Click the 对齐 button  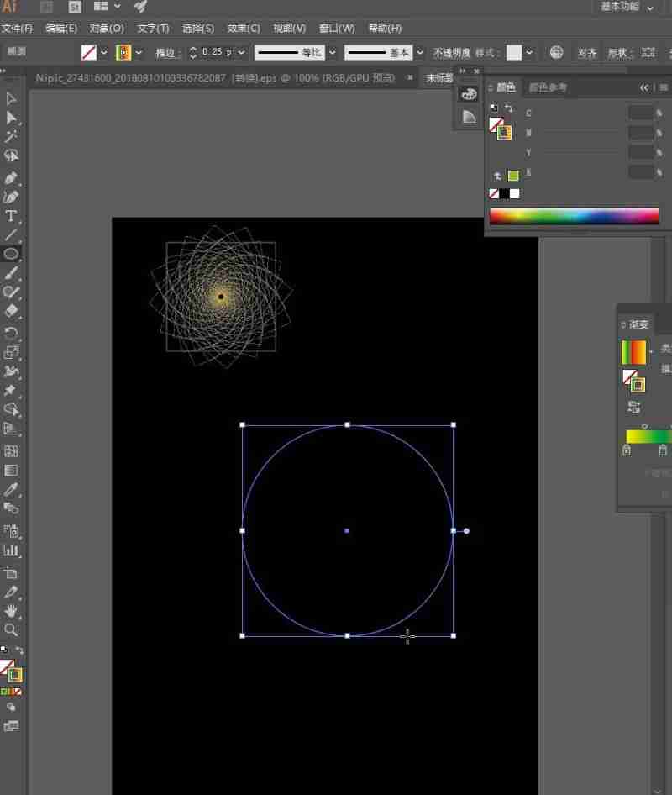pos(587,52)
